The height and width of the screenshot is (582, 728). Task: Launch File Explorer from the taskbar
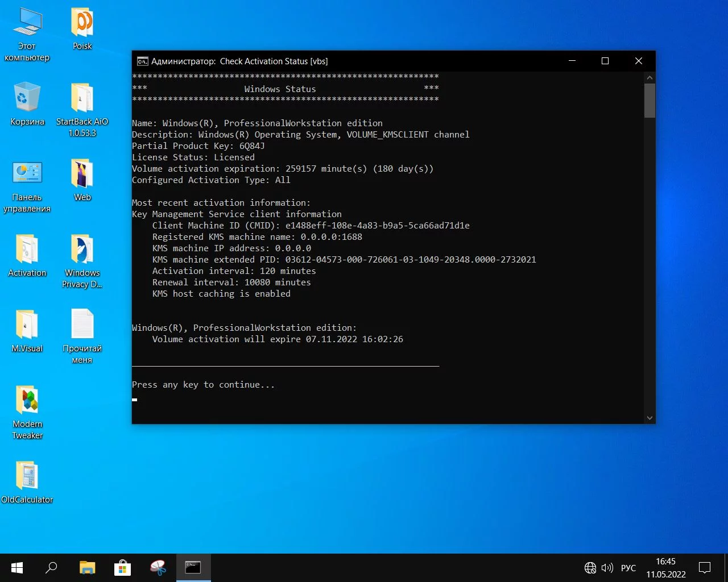tap(87, 568)
